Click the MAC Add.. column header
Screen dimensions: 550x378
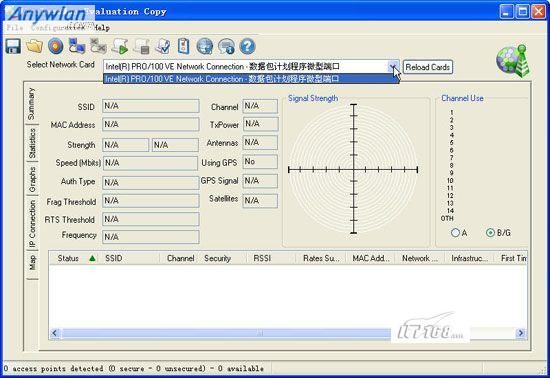point(370,258)
